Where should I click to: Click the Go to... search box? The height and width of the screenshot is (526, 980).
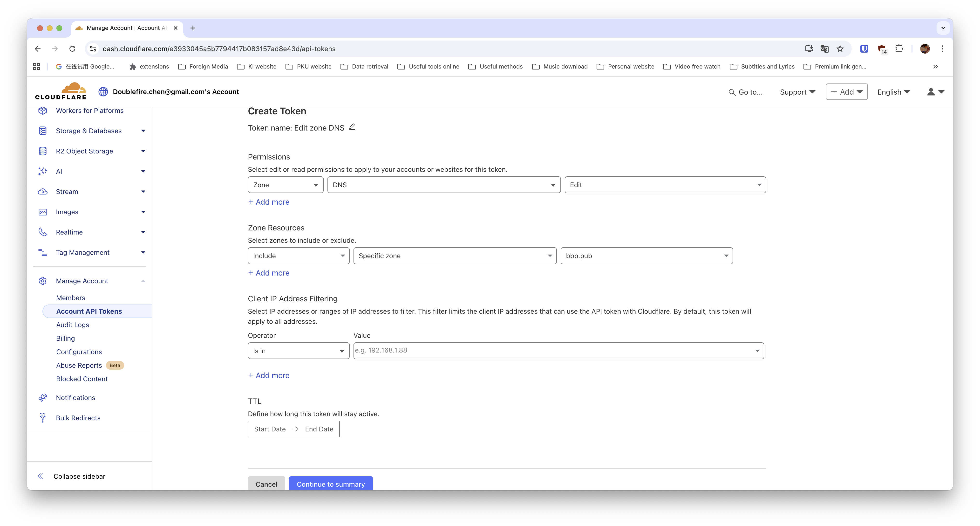(x=746, y=92)
